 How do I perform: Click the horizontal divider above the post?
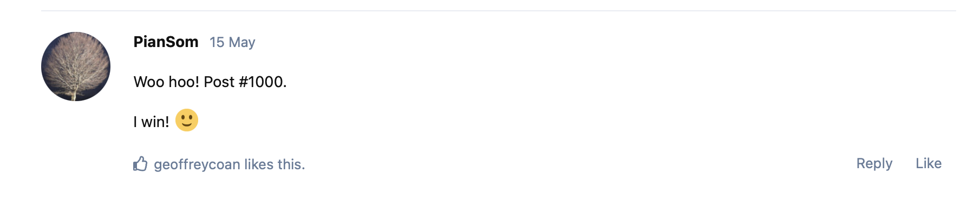[498, 11]
